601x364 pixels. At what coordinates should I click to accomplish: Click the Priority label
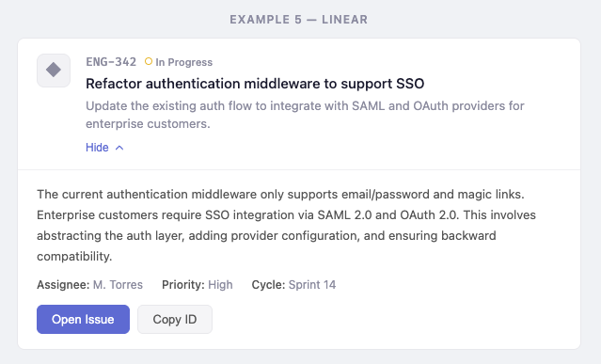(x=183, y=285)
